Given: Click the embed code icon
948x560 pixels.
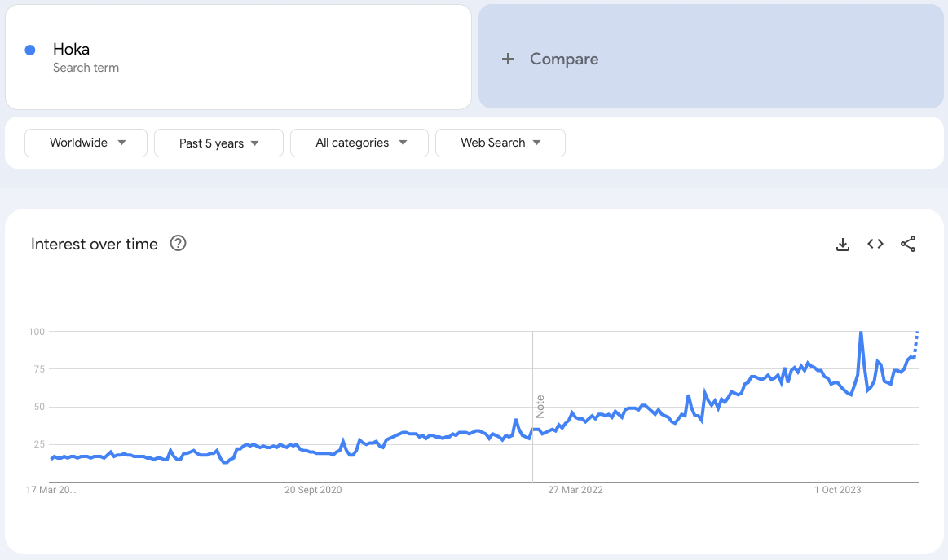Looking at the screenshot, I should click(875, 244).
